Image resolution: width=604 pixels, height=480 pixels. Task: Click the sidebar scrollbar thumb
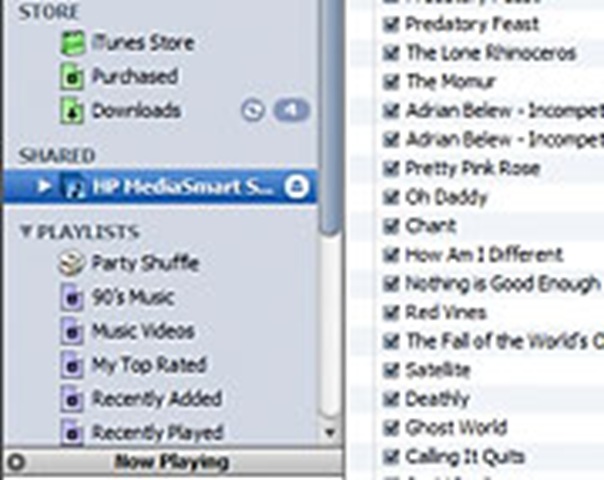(330, 116)
